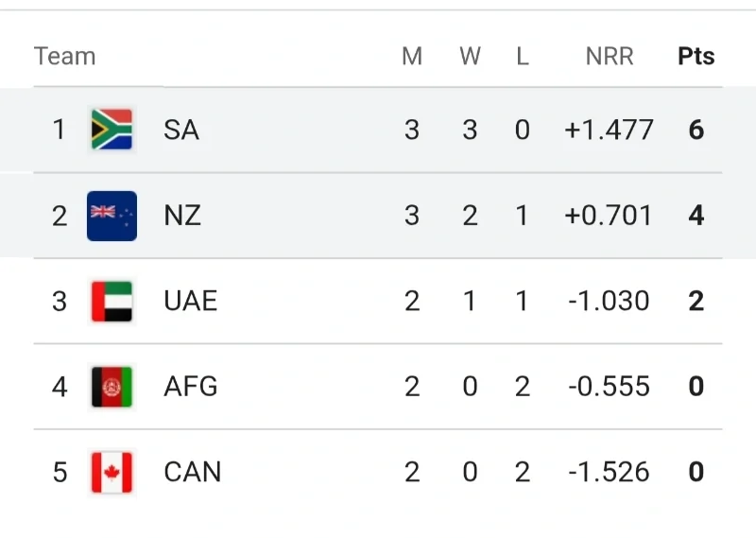This screenshot has width=756, height=538.
Task: Click New Zealand's 4 points value
Action: (696, 216)
